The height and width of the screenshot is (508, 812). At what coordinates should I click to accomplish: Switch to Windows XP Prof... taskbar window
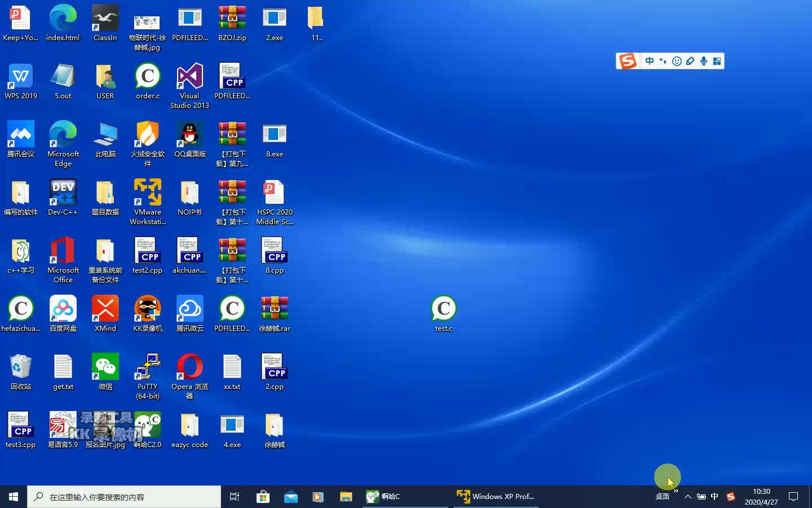[496, 497]
